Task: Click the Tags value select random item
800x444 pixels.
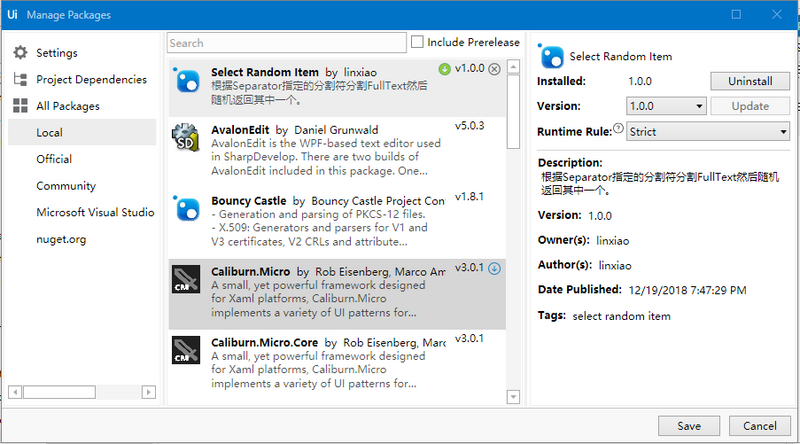Action: (621, 316)
